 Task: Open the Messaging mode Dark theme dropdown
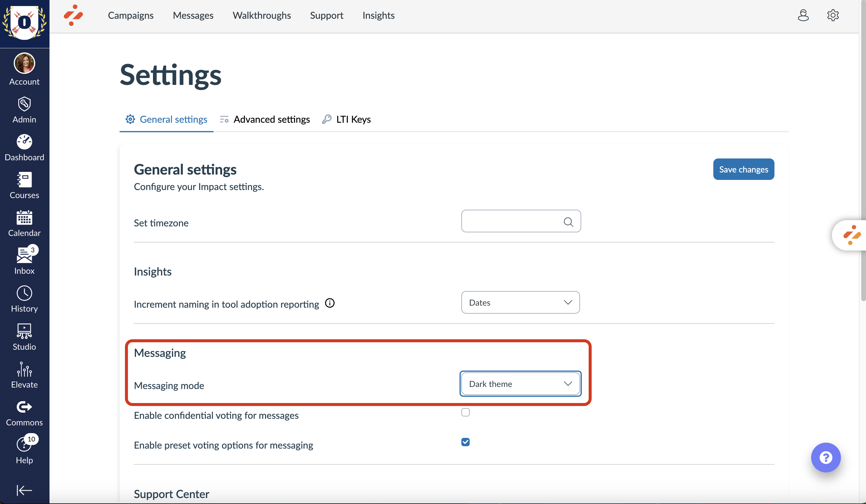[520, 384]
